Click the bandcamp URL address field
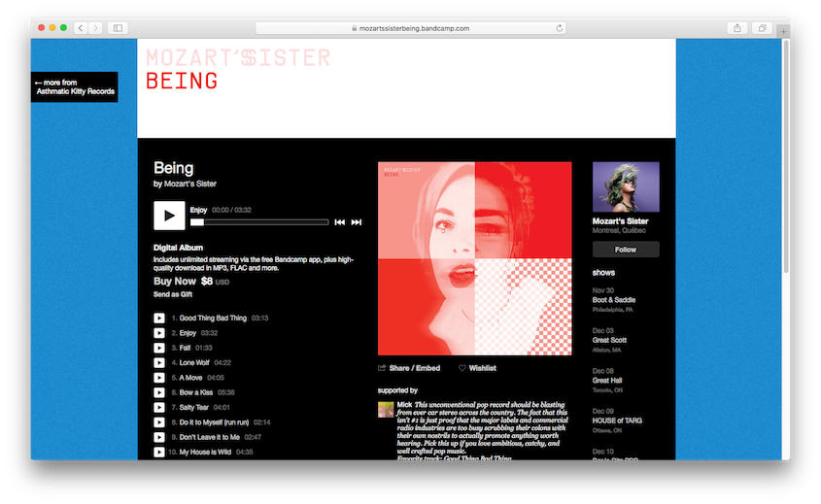Viewport: 821px width, 504px height. click(413, 28)
